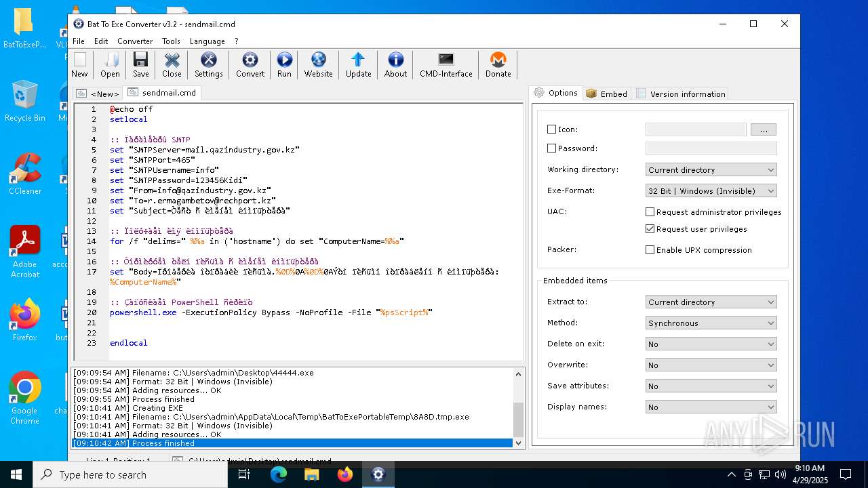This screenshot has width=868, height=488.
Task: Click line with SMTPServer setting
Action: coord(204,150)
